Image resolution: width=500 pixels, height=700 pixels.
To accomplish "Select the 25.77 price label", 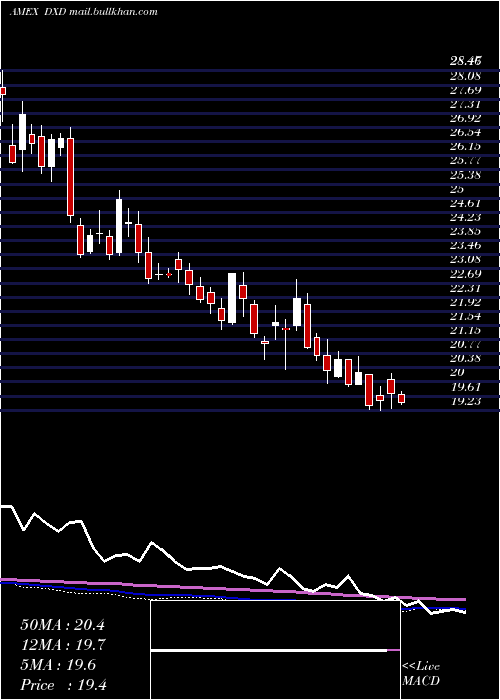I will pyautogui.click(x=465, y=160).
